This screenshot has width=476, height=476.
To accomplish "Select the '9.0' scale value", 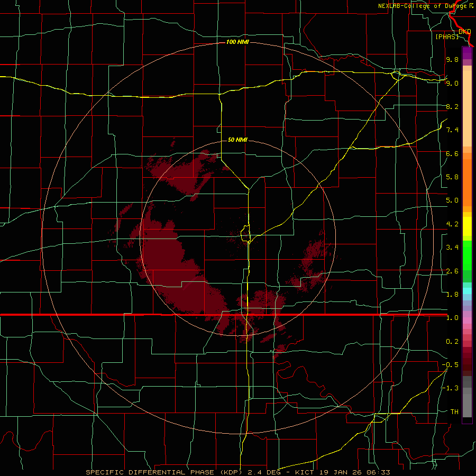I will [x=452, y=83].
